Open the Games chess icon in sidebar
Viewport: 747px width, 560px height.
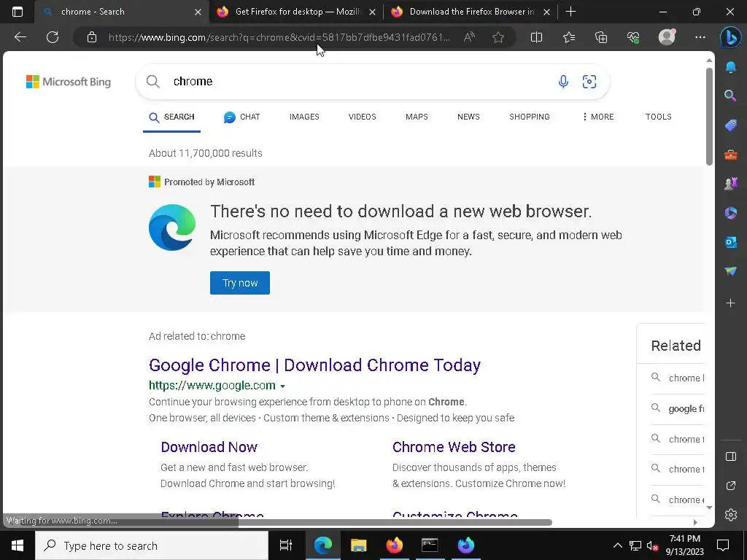pyautogui.click(x=731, y=183)
